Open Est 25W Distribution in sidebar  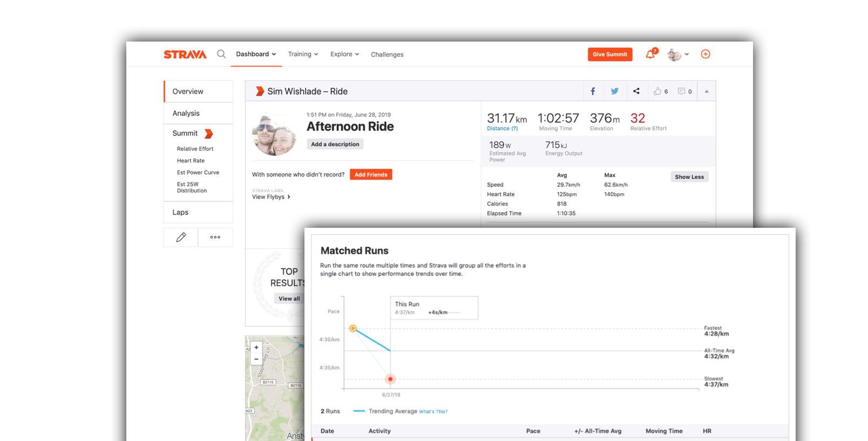point(192,187)
